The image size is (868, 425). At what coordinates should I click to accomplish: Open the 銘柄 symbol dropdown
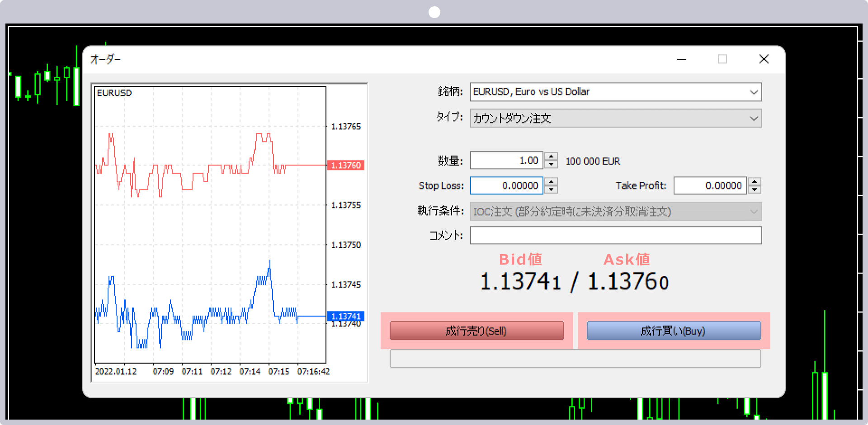(616, 92)
